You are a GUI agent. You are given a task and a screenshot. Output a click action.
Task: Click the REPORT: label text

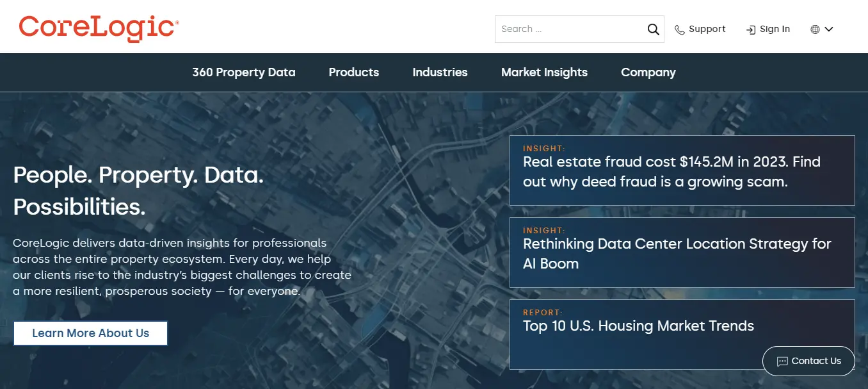click(x=543, y=313)
